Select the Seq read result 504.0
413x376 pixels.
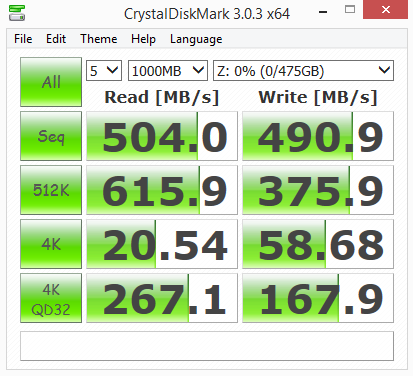click(x=162, y=136)
